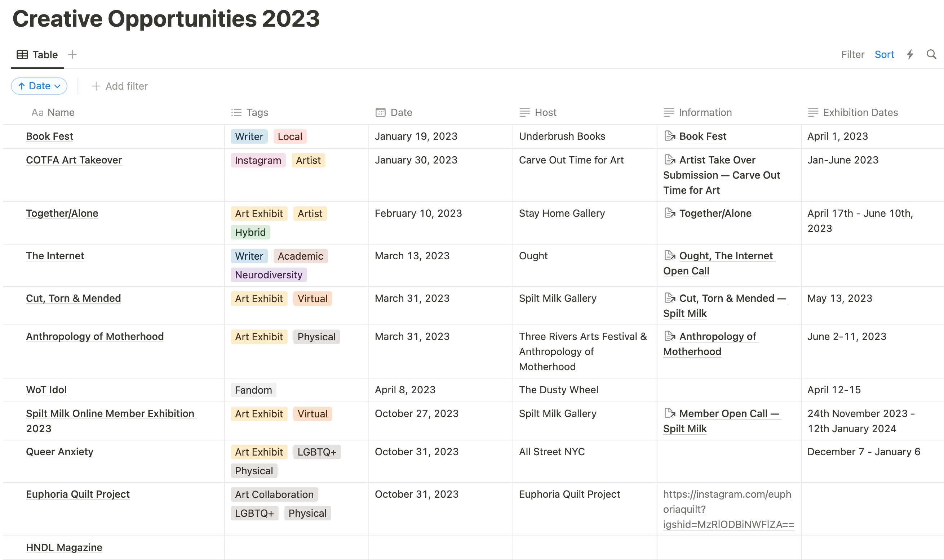944x560 pixels.
Task: Select the date April 8, 2023
Action: click(405, 390)
